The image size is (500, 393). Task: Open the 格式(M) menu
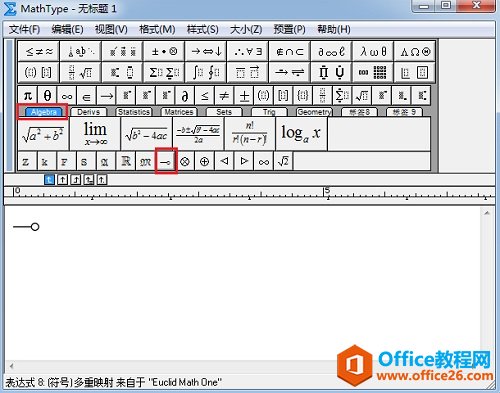pos(157,29)
